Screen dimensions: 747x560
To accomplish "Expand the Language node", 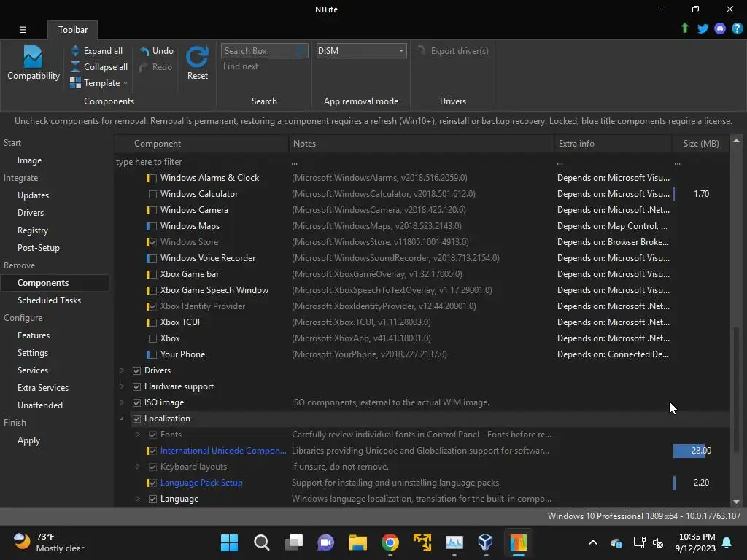I will click(138, 499).
